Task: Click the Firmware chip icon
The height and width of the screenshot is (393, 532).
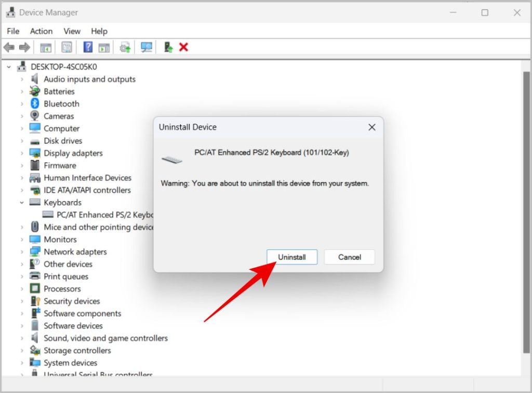Action: [35, 165]
